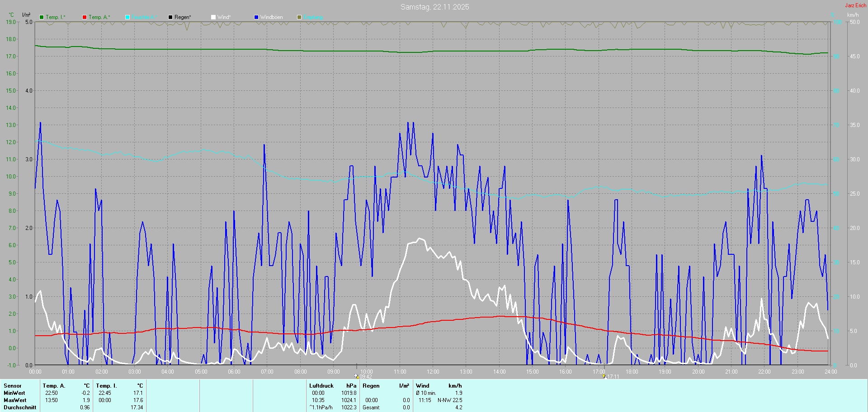Image resolution: width=868 pixels, height=412 pixels.
Task: Click the 'Sensor' header in the stats table
Action: [13, 386]
